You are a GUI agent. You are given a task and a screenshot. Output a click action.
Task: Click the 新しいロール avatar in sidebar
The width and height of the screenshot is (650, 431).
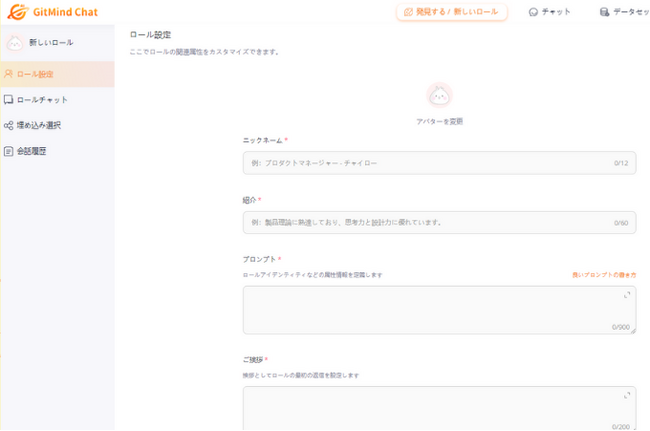click(x=15, y=43)
